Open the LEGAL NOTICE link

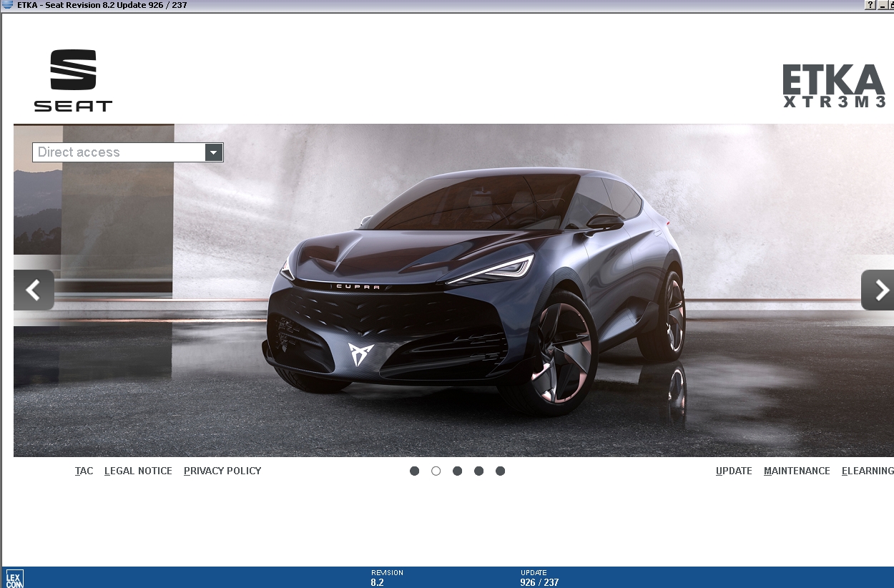click(x=138, y=471)
